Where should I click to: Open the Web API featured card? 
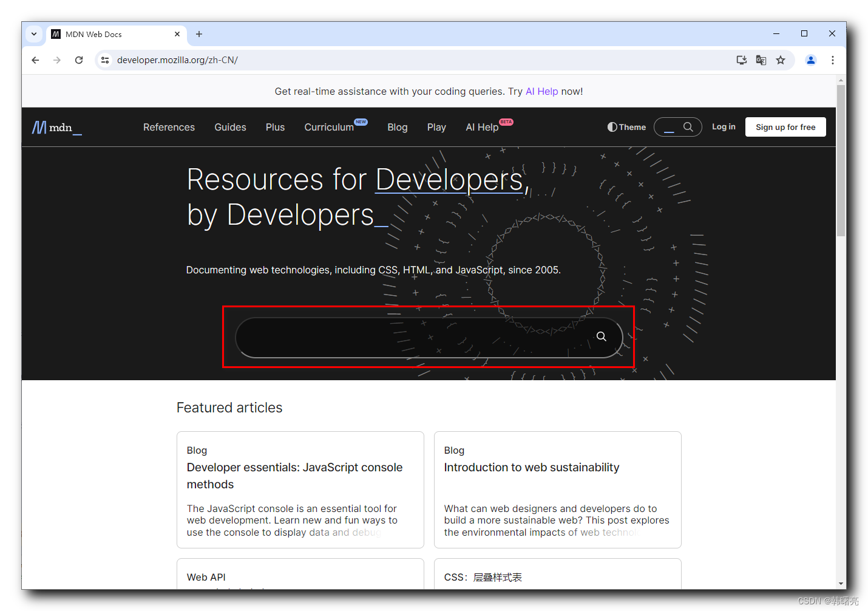[x=300, y=574]
